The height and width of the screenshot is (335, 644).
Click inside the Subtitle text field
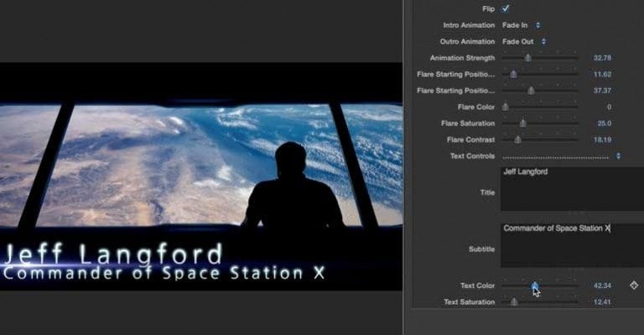[x=572, y=245]
